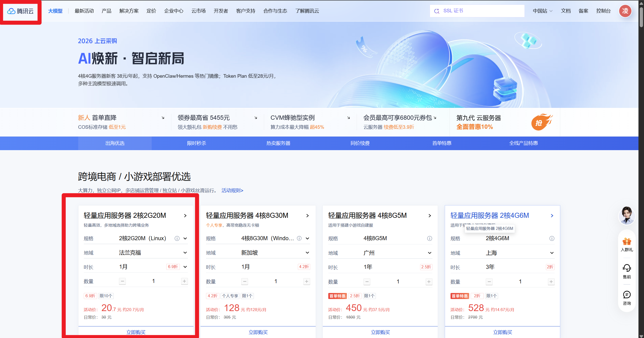Viewport: 644px width, 338px height.
Task: Open the 2核2G20M (Linux) spec dropdown
Action: coord(185,238)
